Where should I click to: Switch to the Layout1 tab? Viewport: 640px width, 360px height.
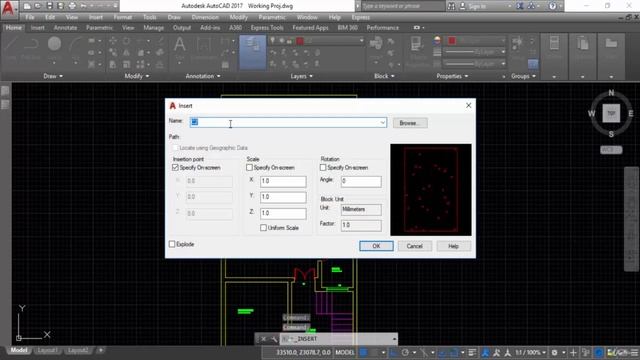pyautogui.click(x=47, y=350)
